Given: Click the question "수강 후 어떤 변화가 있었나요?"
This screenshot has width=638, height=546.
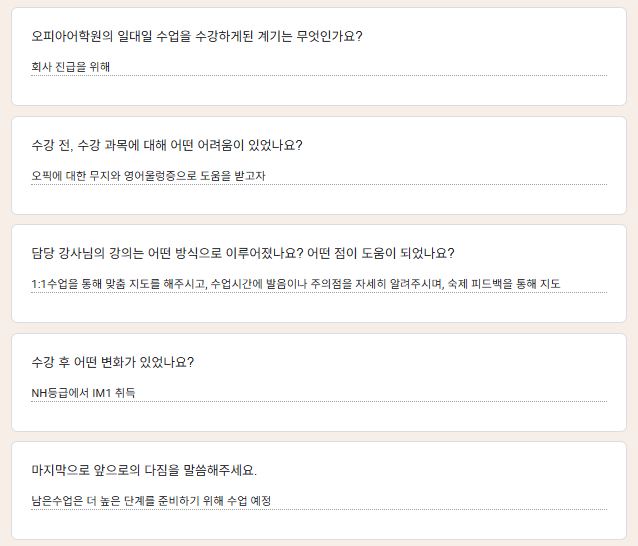Looking at the screenshot, I should [113, 362].
